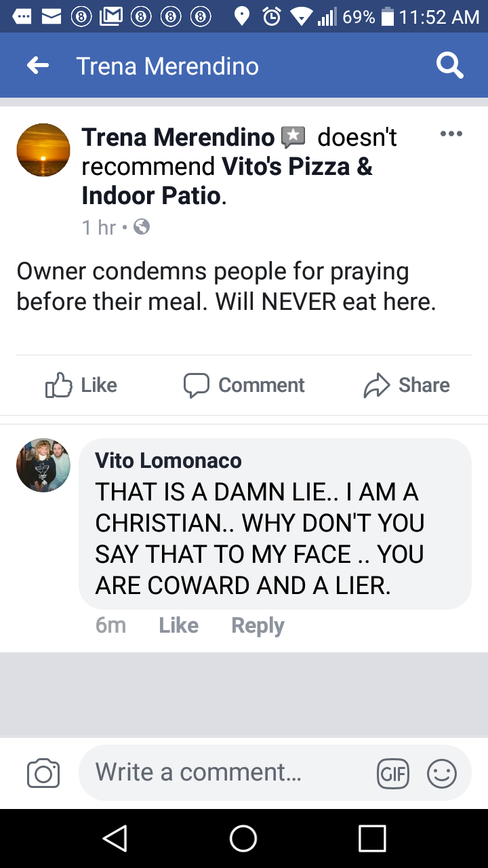The image size is (488, 868).
Task: Tap the back arrow in header
Action: pyautogui.click(x=38, y=66)
